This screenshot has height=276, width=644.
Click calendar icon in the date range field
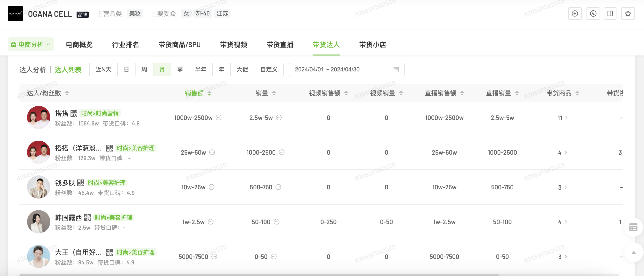pos(396,69)
